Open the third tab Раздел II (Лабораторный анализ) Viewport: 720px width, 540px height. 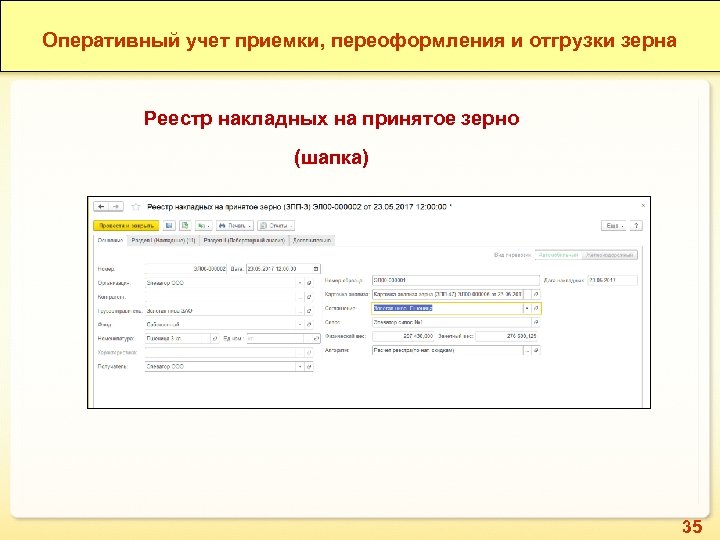244,240
